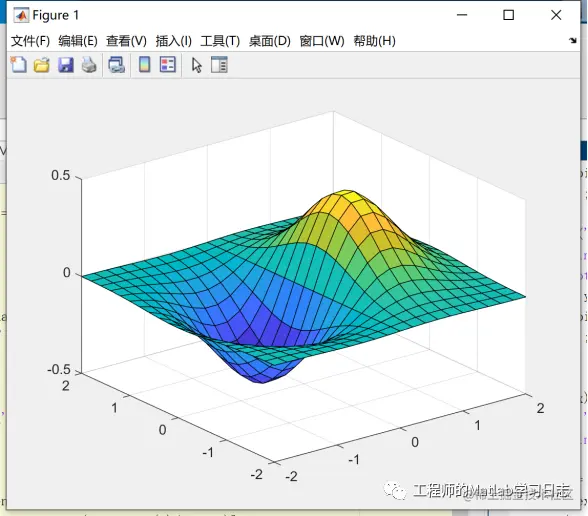Minimize the Figure 1 window

coord(462,15)
